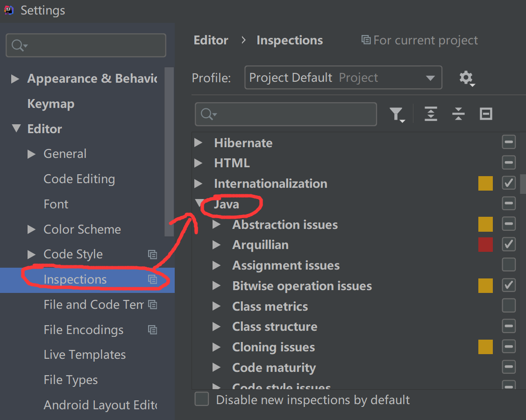The height and width of the screenshot is (420, 526).
Task: Expand the Hibernate inspection group
Action: (198, 142)
